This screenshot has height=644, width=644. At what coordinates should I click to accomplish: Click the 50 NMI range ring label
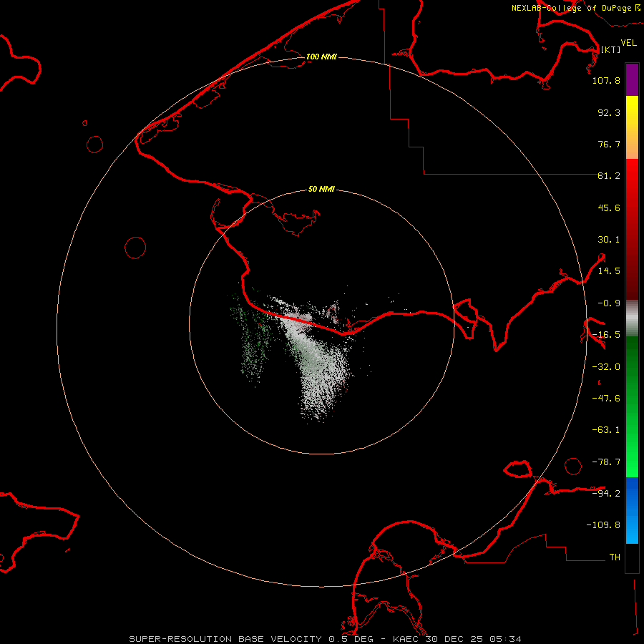pyautogui.click(x=321, y=189)
